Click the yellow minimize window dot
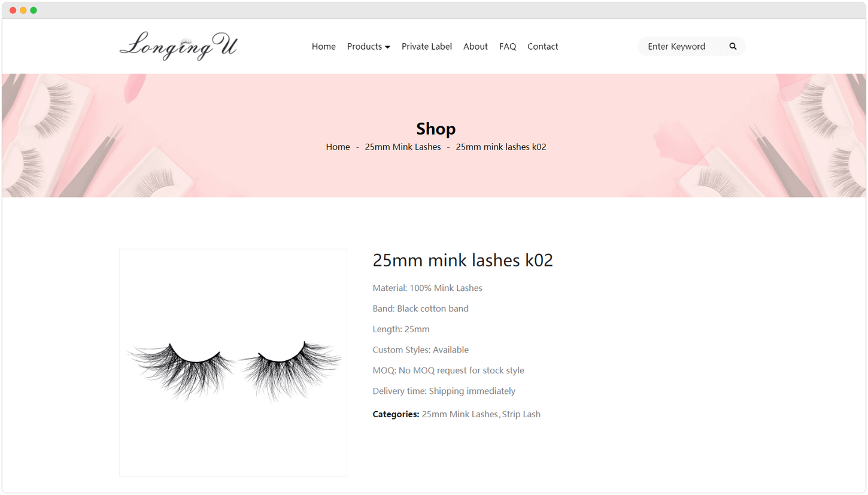 click(23, 10)
